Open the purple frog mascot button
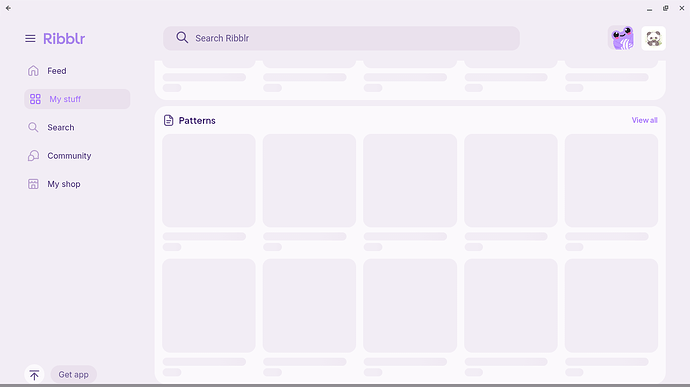This screenshot has width=690, height=387. [x=621, y=38]
